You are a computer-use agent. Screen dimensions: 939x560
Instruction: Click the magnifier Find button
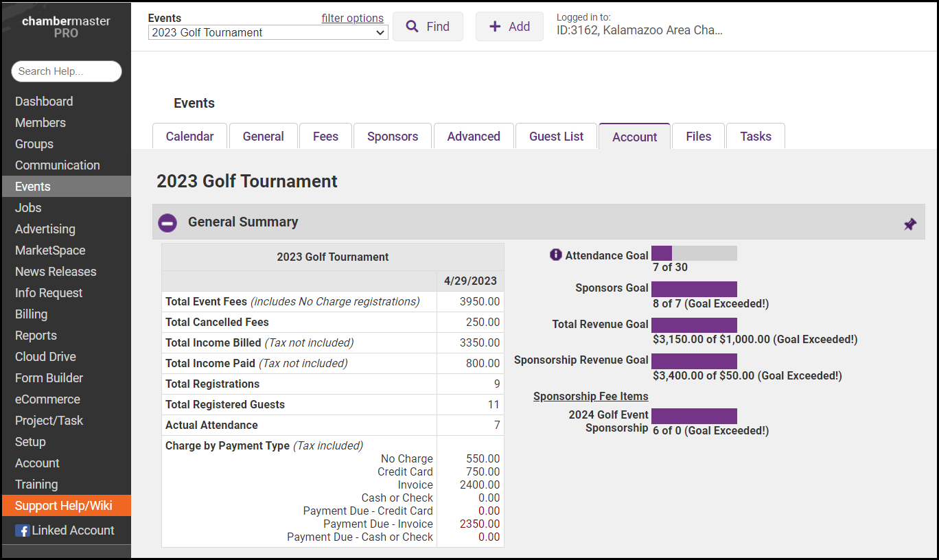[x=427, y=27]
